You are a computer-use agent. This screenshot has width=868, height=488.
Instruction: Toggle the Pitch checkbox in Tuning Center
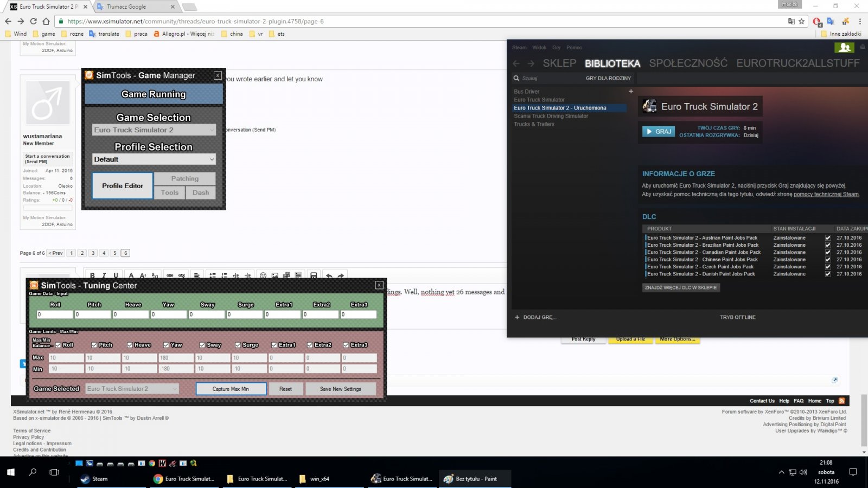coord(94,345)
